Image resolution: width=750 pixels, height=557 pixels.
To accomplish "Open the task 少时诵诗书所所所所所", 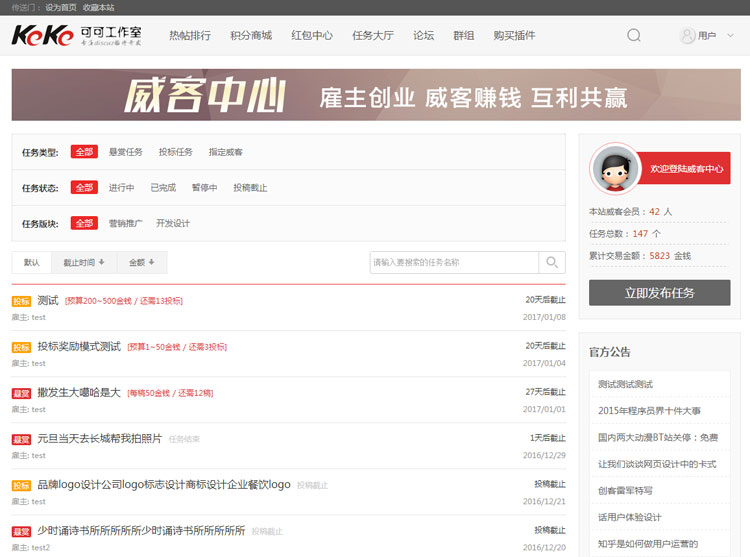I will point(141,531).
